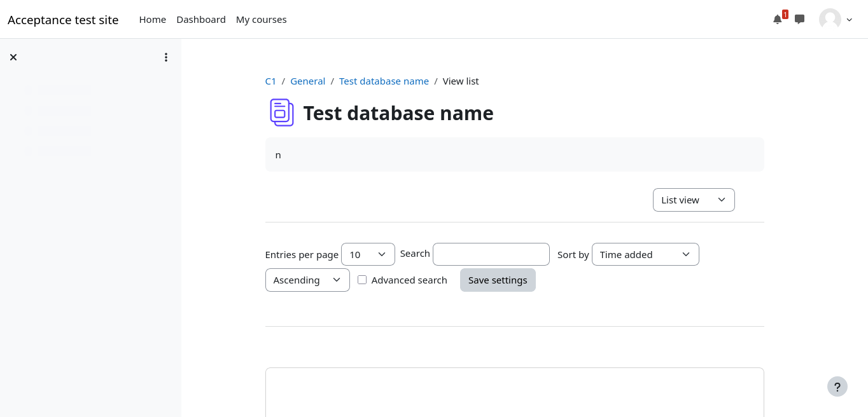Open the help question mark button

pos(837,386)
